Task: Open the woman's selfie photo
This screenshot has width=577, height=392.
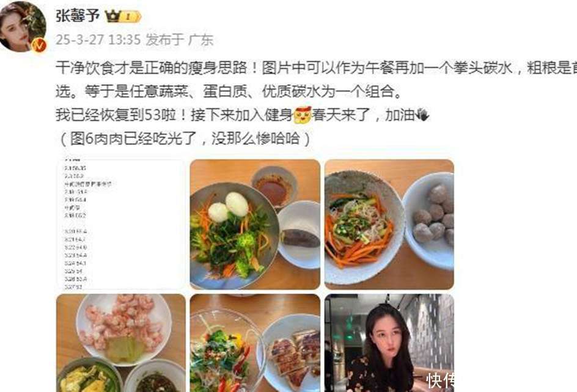Action: 389,343
